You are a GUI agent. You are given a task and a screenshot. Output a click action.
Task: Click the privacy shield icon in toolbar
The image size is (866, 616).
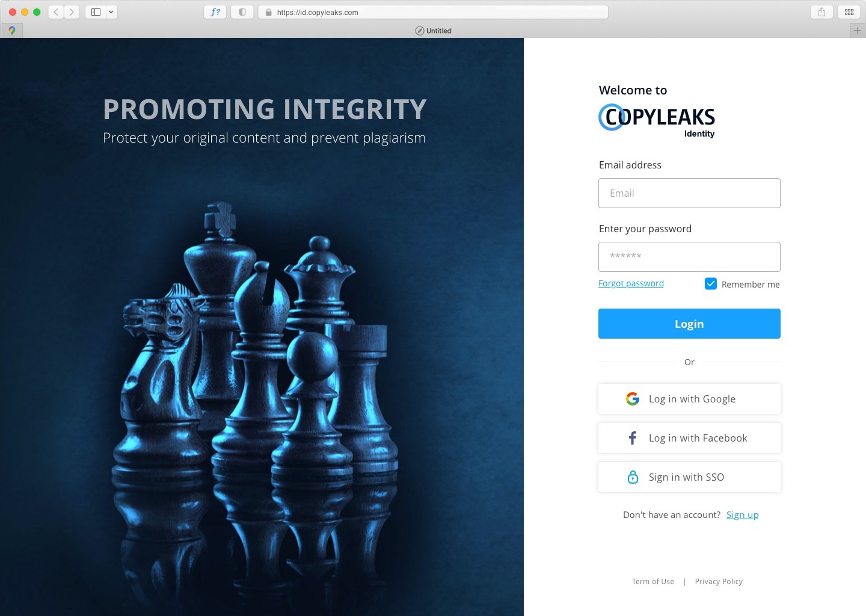tap(242, 12)
